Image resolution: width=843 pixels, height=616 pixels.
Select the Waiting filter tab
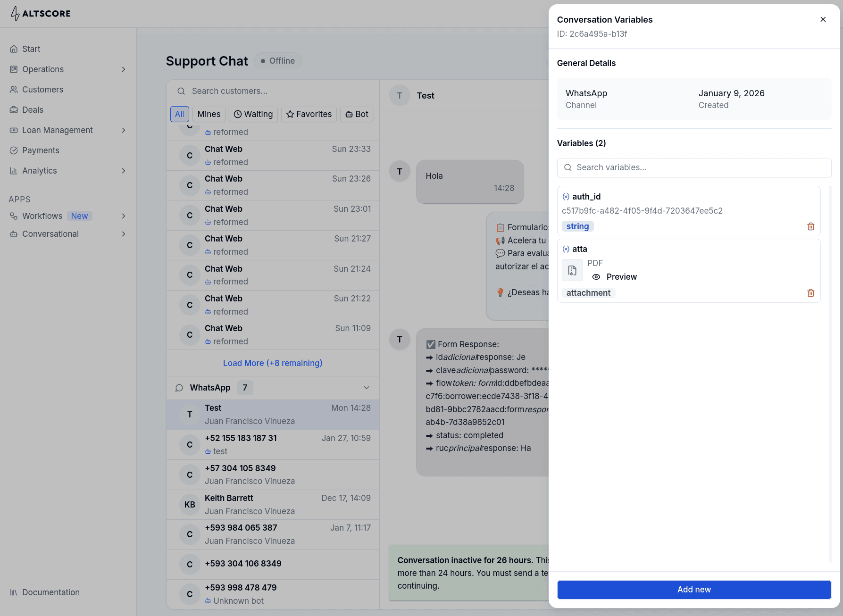coord(253,114)
